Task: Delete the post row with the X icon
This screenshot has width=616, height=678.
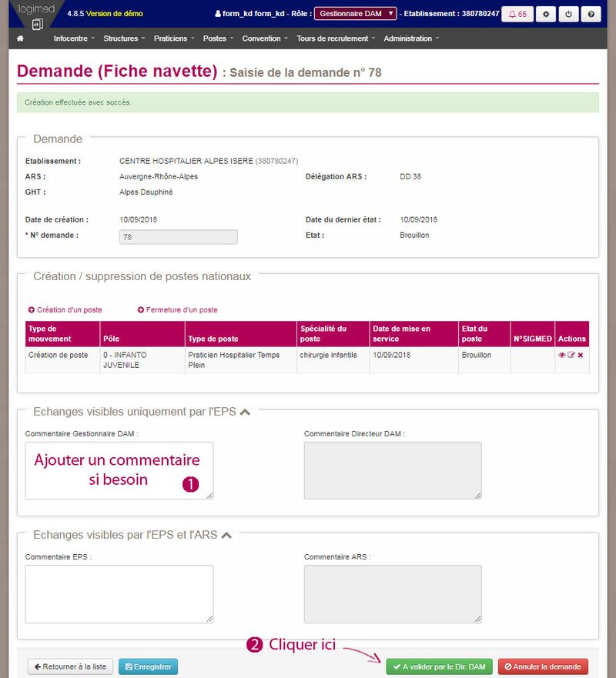Action: [581, 355]
